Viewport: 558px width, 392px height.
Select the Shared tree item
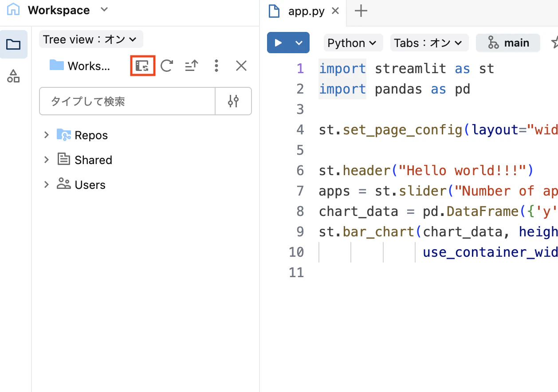click(x=85, y=160)
